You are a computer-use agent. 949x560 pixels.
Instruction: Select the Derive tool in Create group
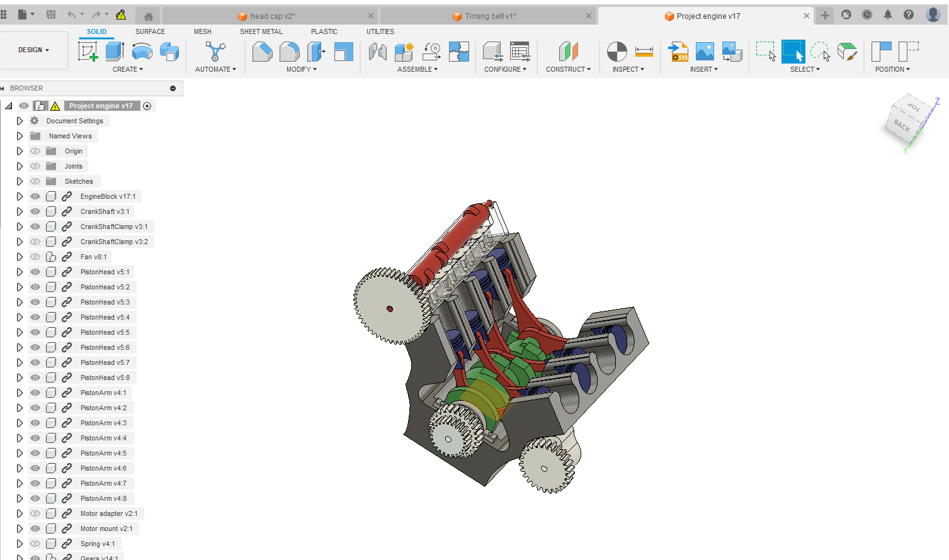pos(169,52)
